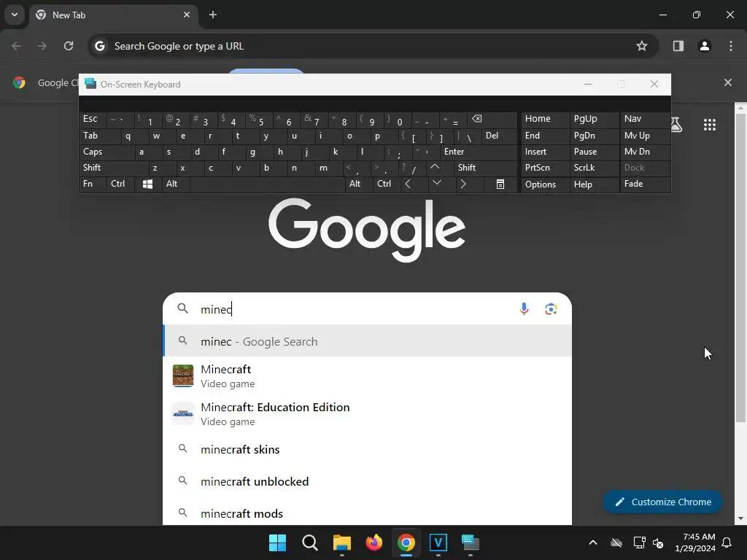Click Options key on On-Screen Keyboard
747x560 pixels.
(x=546, y=184)
